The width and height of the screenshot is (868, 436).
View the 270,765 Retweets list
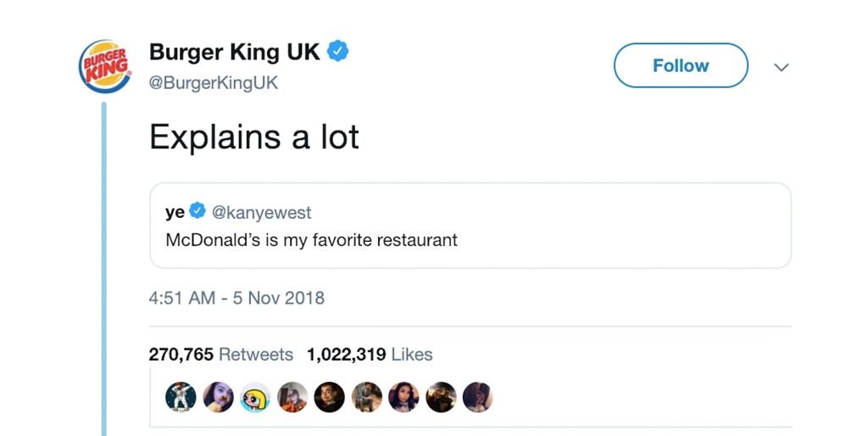[221, 355]
